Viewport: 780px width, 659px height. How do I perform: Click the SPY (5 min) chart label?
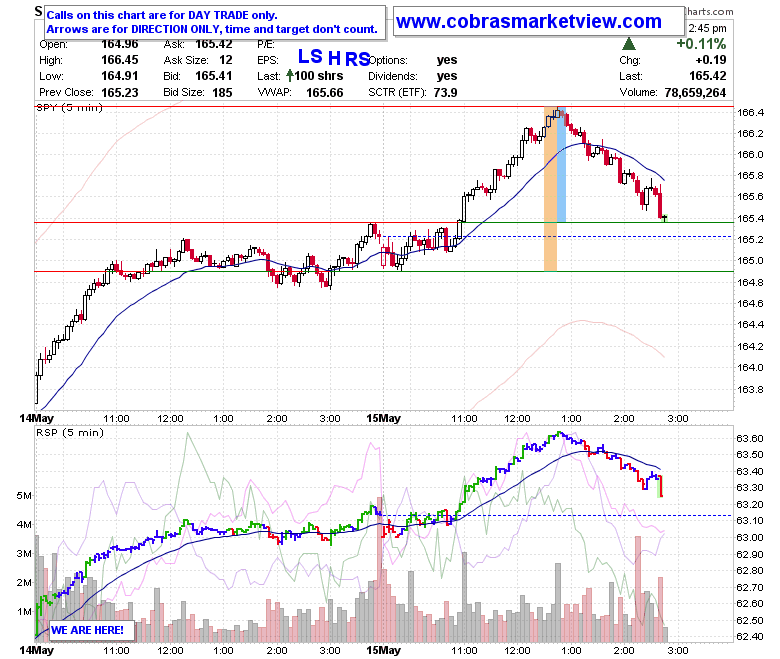pyautogui.click(x=70, y=107)
